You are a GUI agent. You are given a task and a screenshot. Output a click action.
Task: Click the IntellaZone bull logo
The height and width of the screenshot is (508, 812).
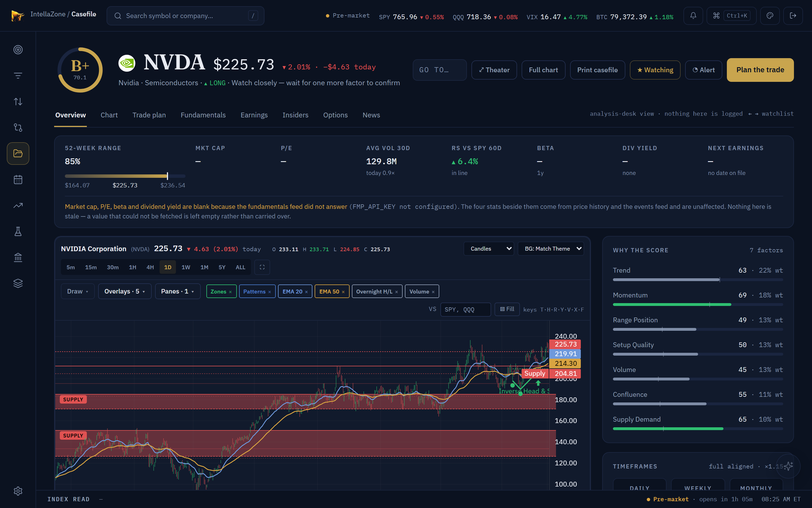pyautogui.click(x=17, y=16)
